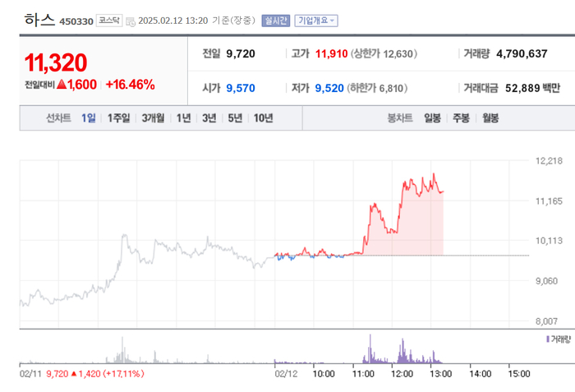
Task: Click the change percentage +16.46%
Action: [130, 85]
